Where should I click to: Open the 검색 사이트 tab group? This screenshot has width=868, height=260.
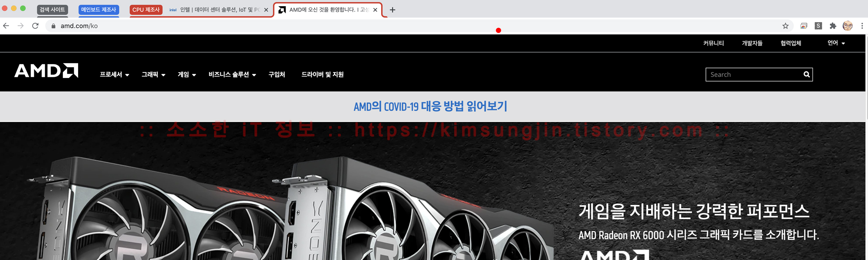click(52, 10)
